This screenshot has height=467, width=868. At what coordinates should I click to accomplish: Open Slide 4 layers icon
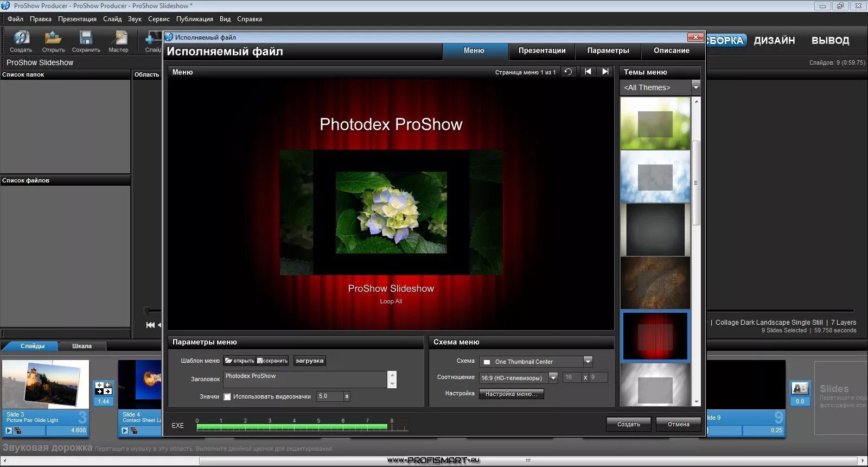pyautogui.click(x=134, y=431)
